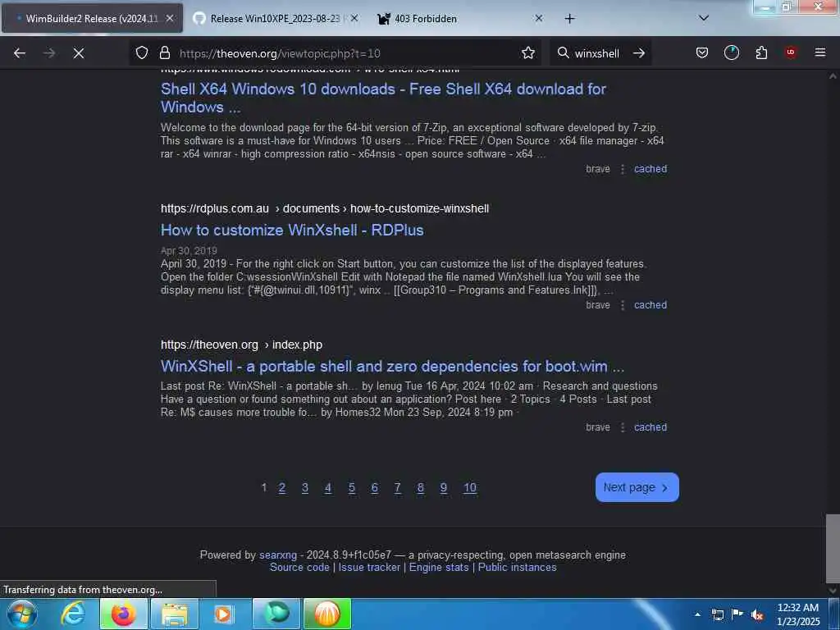Open the Firefox hamburger menu

[x=820, y=52]
